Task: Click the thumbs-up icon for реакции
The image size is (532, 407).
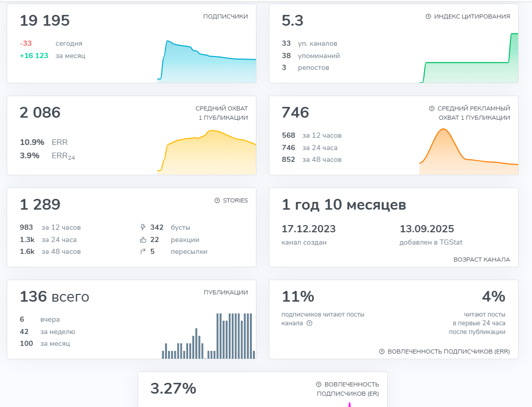Action: 143,239
